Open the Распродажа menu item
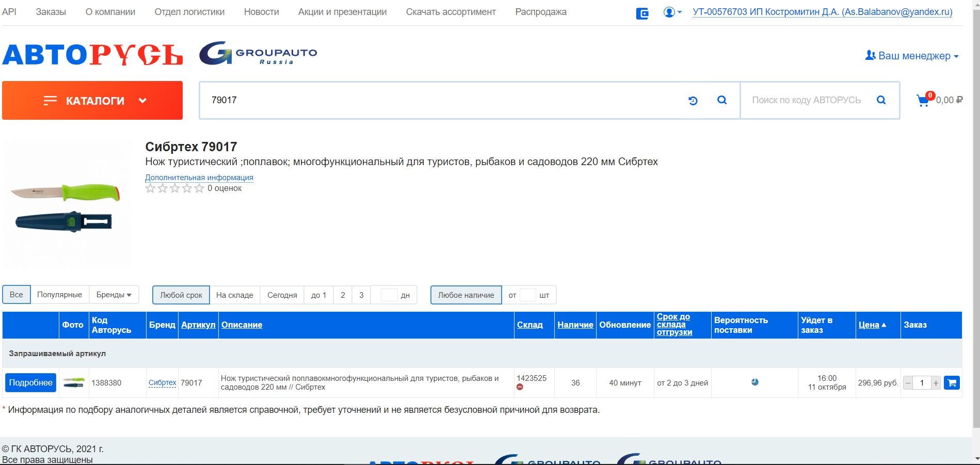Viewport: 980px width, 465px height. (x=541, y=12)
